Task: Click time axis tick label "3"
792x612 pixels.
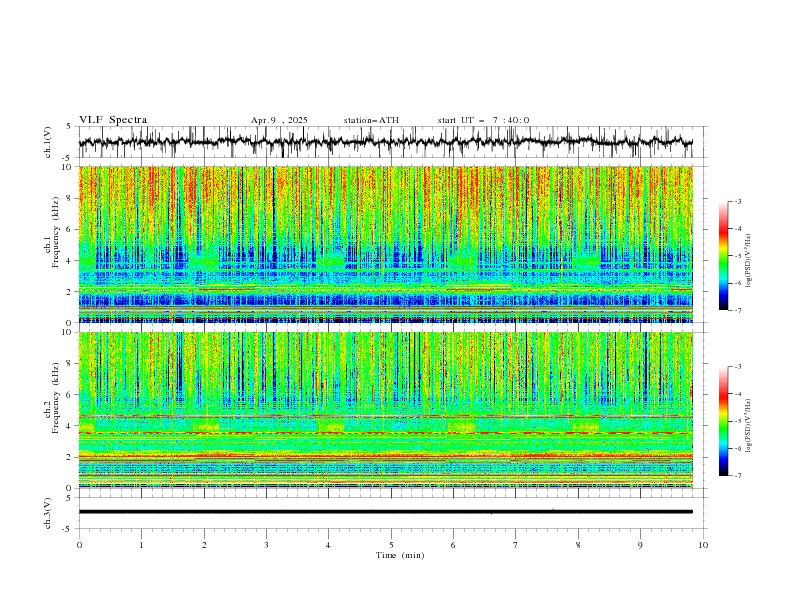Action: click(x=266, y=545)
